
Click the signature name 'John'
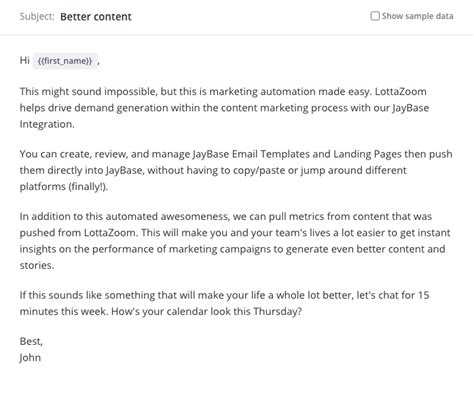pos(30,357)
